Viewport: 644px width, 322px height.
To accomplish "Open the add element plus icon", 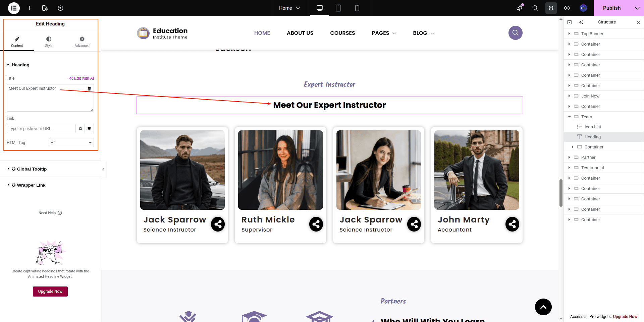I will (30, 8).
